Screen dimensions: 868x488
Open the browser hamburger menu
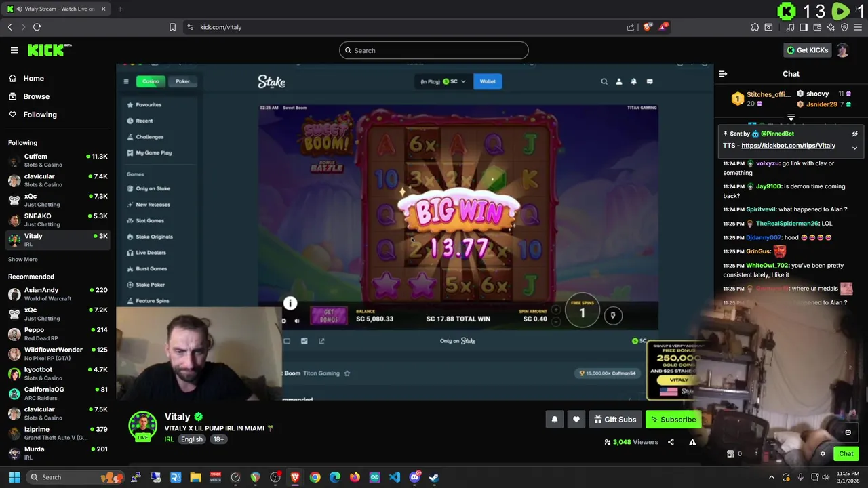[x=859, y=27]
